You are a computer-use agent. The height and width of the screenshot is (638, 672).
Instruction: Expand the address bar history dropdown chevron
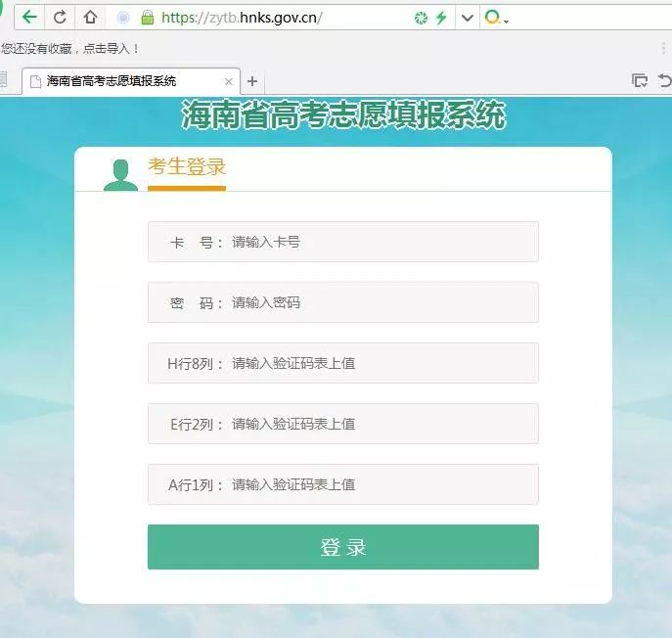pyautogui.click(x=468, y=18)
